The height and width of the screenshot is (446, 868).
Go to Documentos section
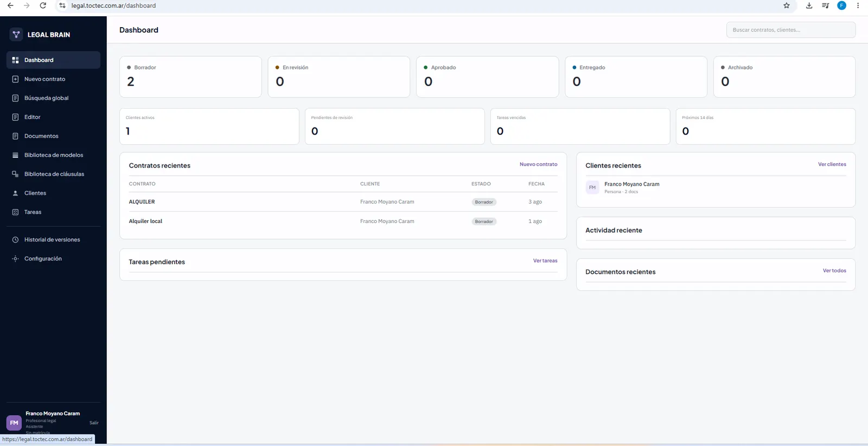pos(53,136)
